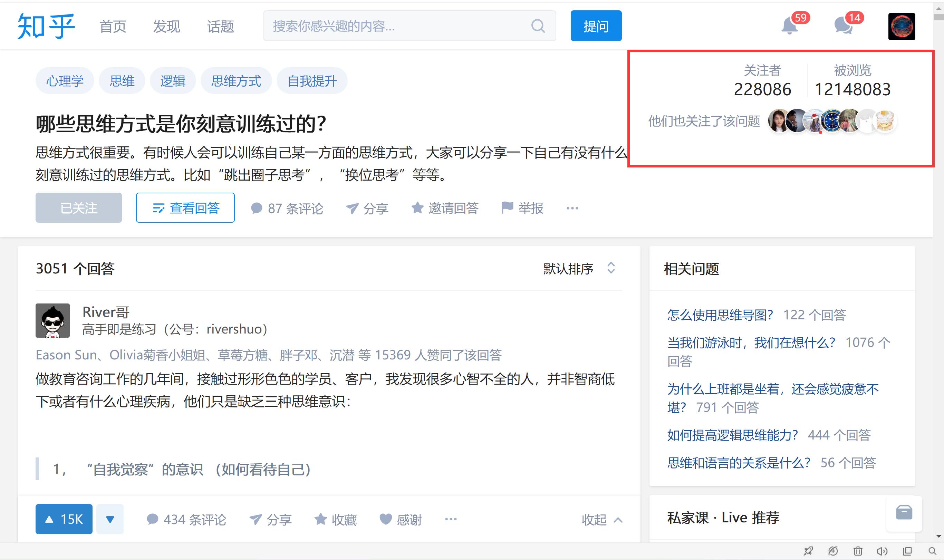Downvote River哥's answer with the triangle button
The width and height of the screenshot is (944, 560).
tap(110, 519)
